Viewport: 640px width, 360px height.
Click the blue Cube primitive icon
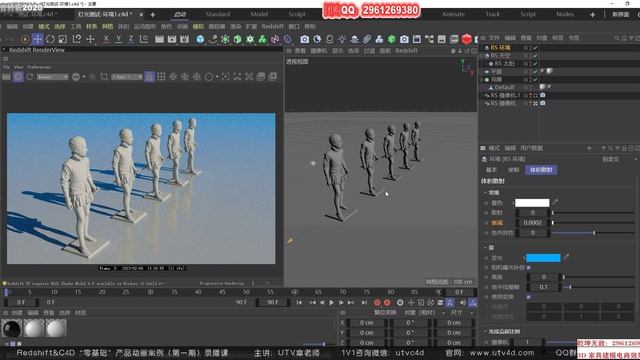click(x=200, y=39)
